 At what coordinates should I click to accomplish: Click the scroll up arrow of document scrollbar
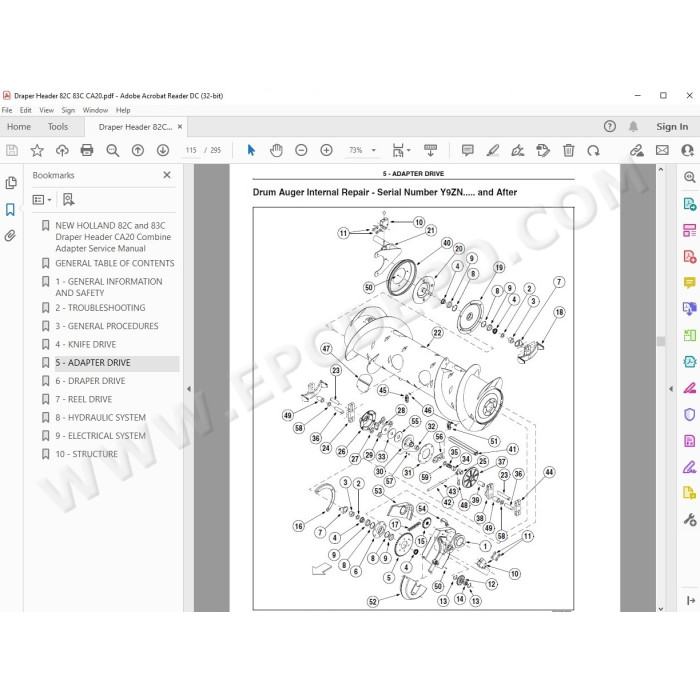click(661, 170)
